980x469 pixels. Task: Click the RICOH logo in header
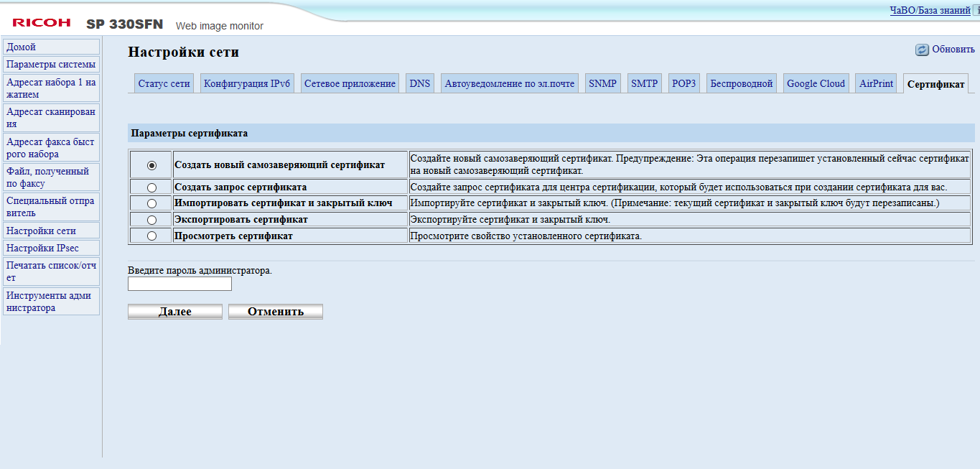click(42, 23)
